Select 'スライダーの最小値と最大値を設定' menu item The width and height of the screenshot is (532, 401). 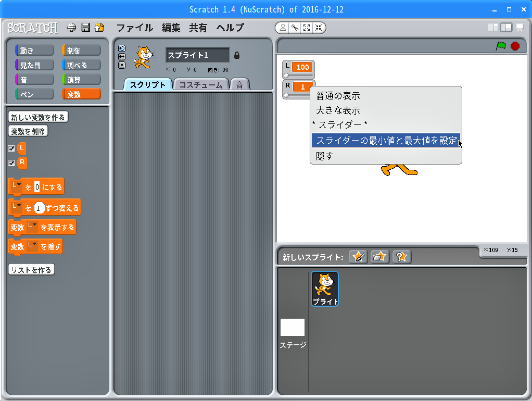(x=386, y=141)
